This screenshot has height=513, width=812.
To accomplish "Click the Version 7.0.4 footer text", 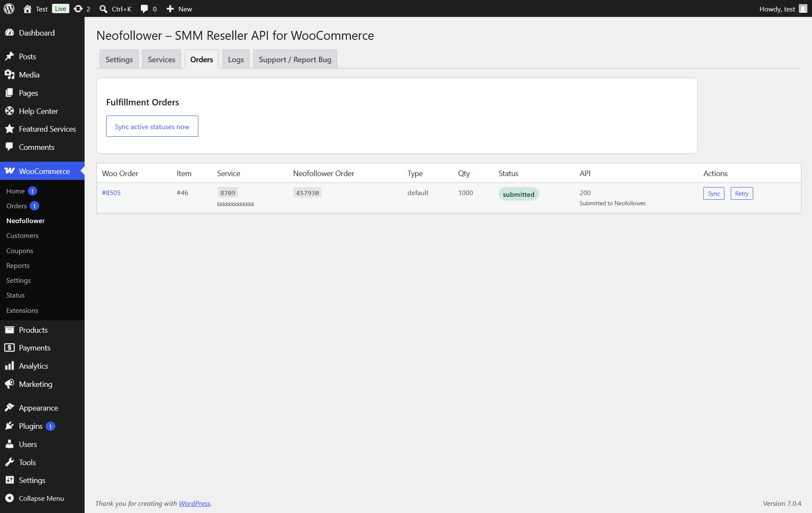I will (x=782, y=503).
